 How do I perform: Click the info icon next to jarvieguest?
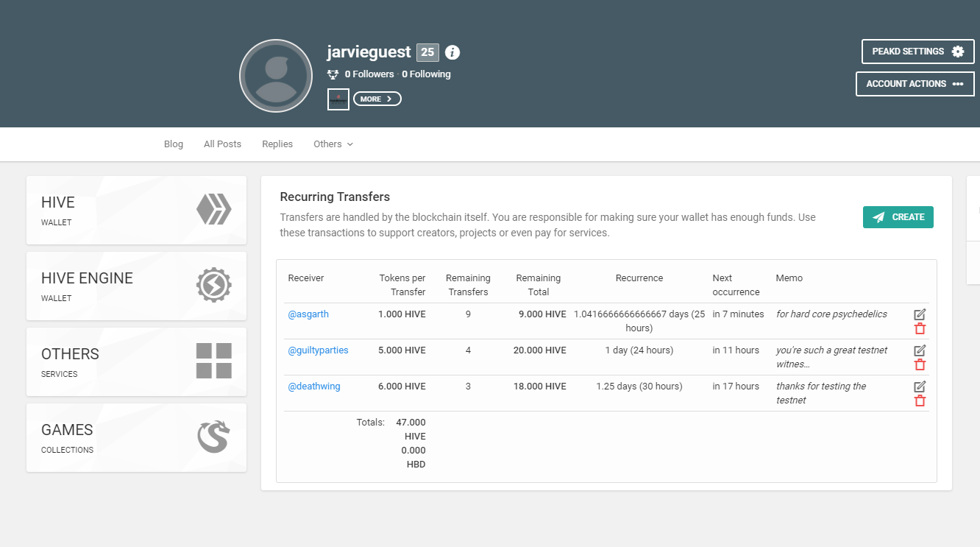(452, 52)
